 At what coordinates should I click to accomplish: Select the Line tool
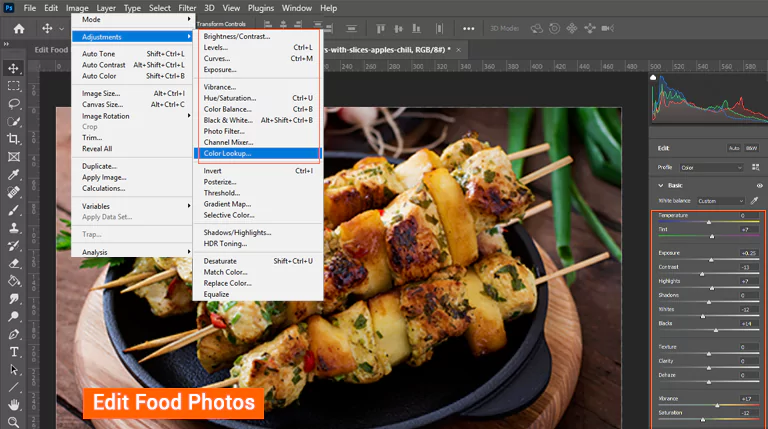(14, 387)
